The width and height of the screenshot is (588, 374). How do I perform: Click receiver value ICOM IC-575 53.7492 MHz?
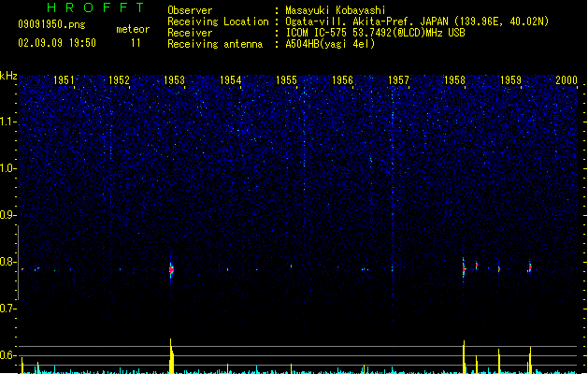(376, 33)
